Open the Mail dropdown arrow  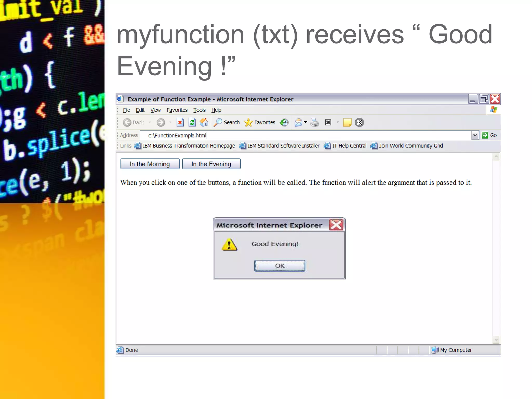tap(305, 122)
